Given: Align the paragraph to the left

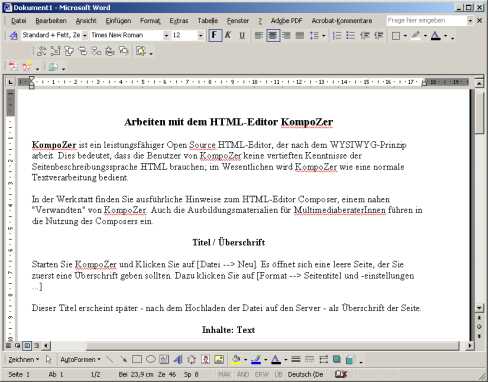Looking at the screenshot, I should pyautogui.click(x=259, y=35).
